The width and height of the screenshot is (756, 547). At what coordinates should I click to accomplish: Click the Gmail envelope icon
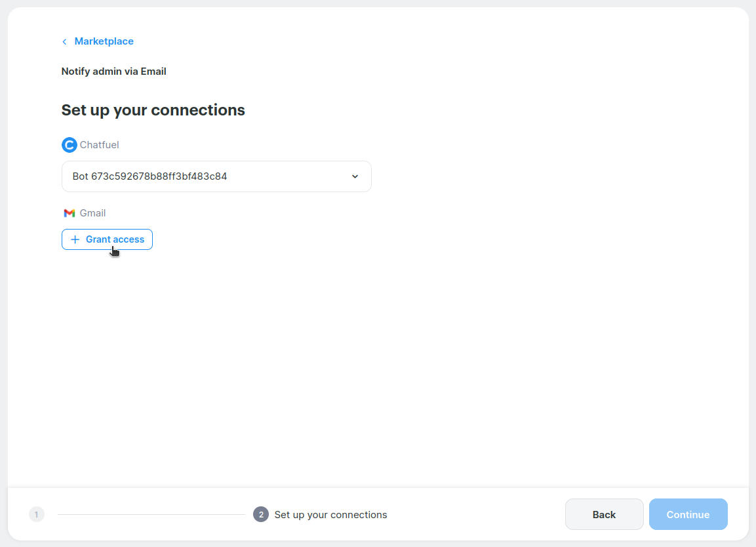point(70,213)
